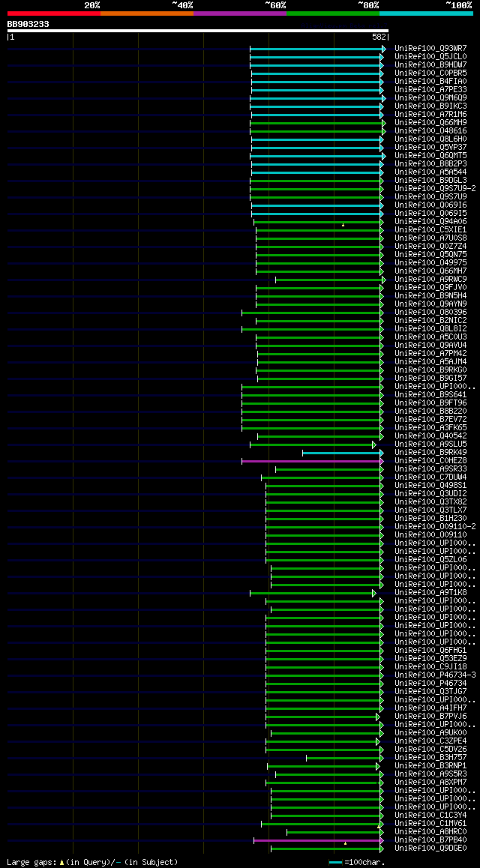Open hit UniRef100_B4FIA0

tap(430, 82)
